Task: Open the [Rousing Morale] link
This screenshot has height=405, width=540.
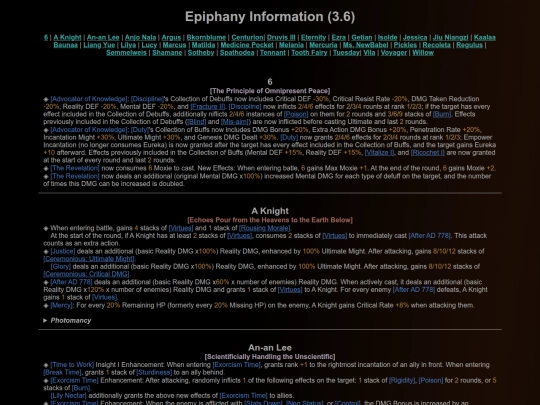Action: 264,228
